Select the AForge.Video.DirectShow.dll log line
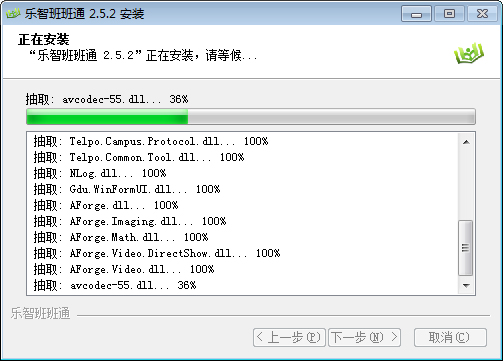Screen dimensions: 503x361 (x=157, y=253)
